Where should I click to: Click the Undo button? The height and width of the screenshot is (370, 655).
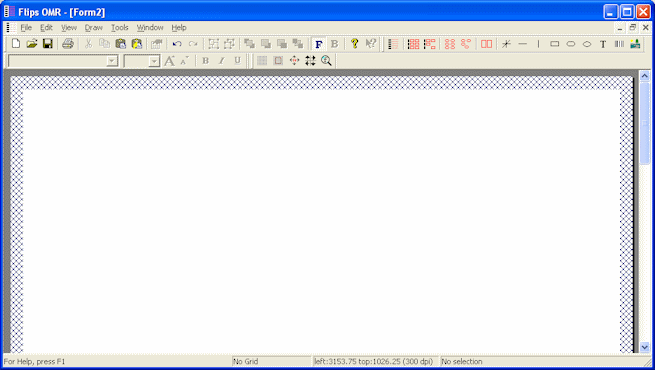pyautogui.click(x=177, y=43)
